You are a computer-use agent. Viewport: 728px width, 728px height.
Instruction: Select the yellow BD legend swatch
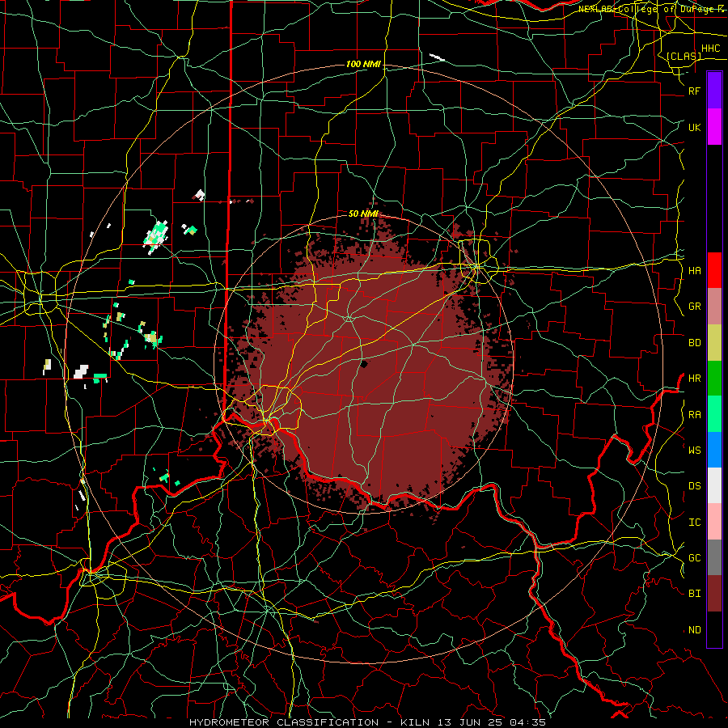[714, 343]
